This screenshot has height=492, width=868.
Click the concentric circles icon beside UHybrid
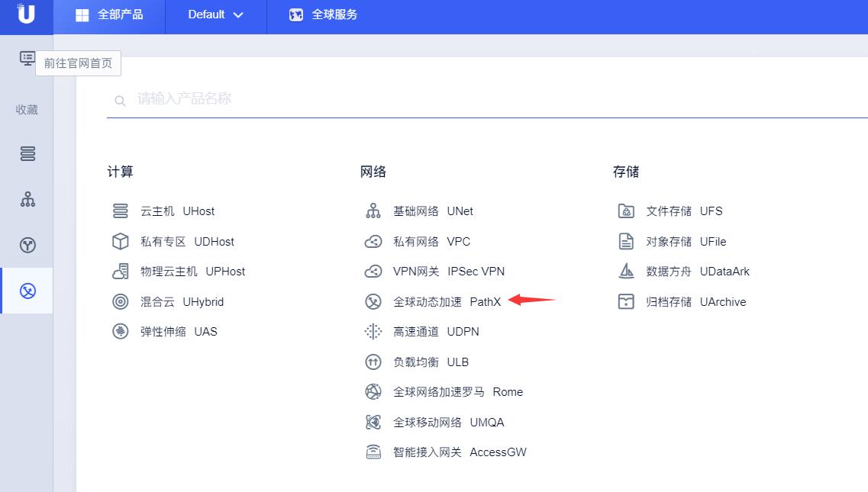(120, 301)
